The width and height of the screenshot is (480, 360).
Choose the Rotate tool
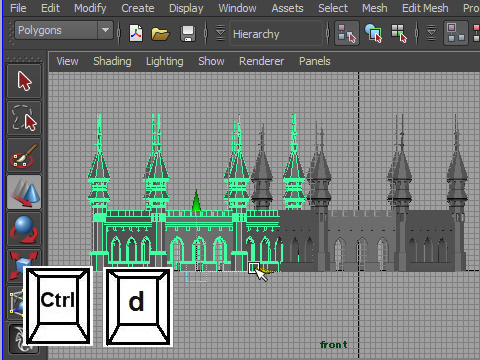(24, 229)
